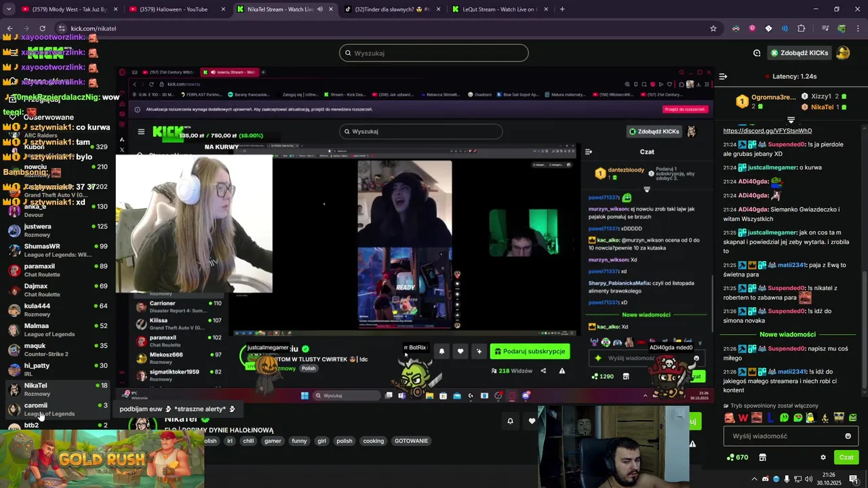Open the browser extensions puzzle icon
Viewport: 868px width, 488px height.
(802, 28)
